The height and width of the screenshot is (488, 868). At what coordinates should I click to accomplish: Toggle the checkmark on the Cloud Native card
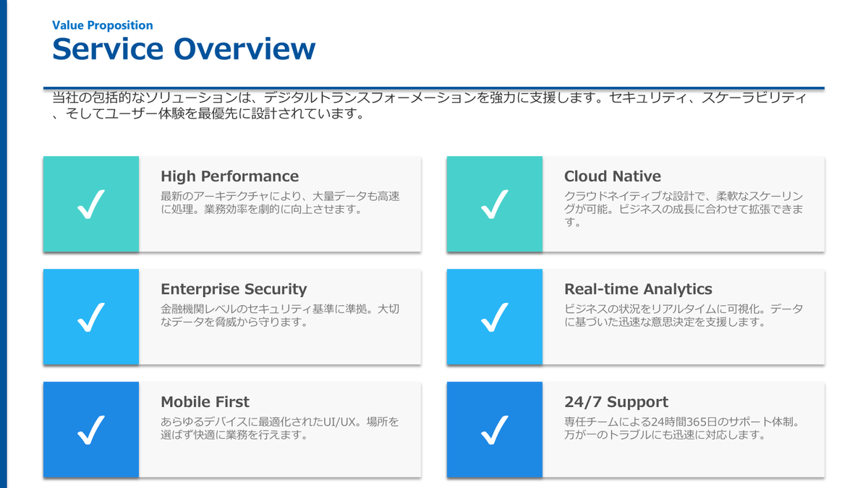click(x=494, y=204)
